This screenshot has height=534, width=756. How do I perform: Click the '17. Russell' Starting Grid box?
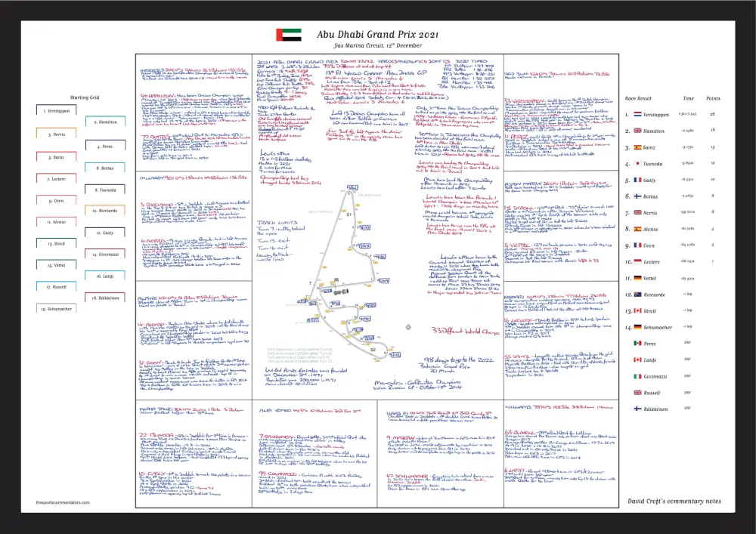pos(57,287)
